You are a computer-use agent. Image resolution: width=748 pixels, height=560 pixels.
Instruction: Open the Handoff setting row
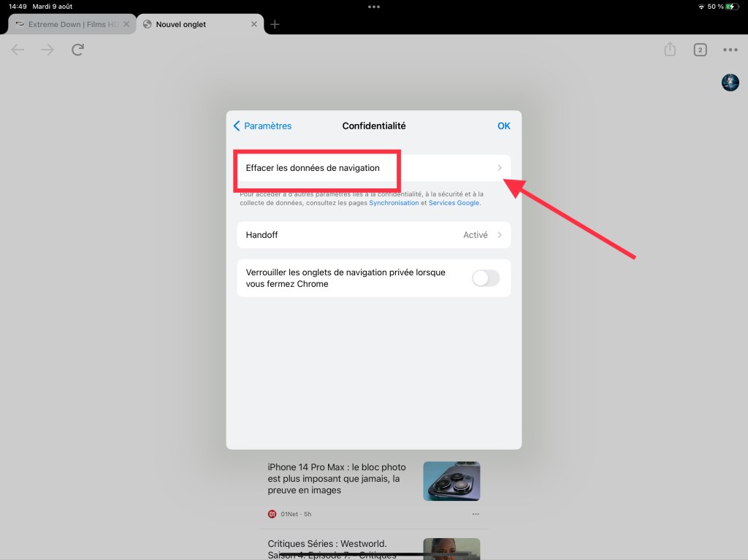373,235
